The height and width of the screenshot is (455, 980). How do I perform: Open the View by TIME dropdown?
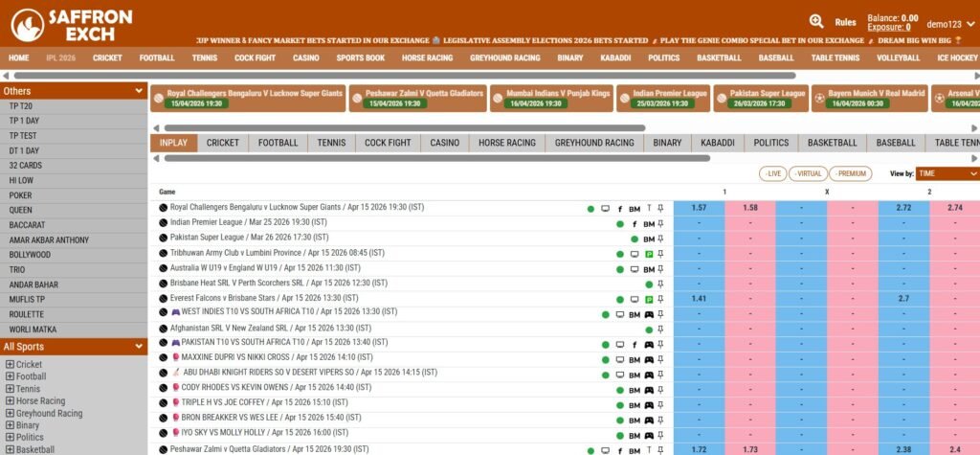pos(947,173)
